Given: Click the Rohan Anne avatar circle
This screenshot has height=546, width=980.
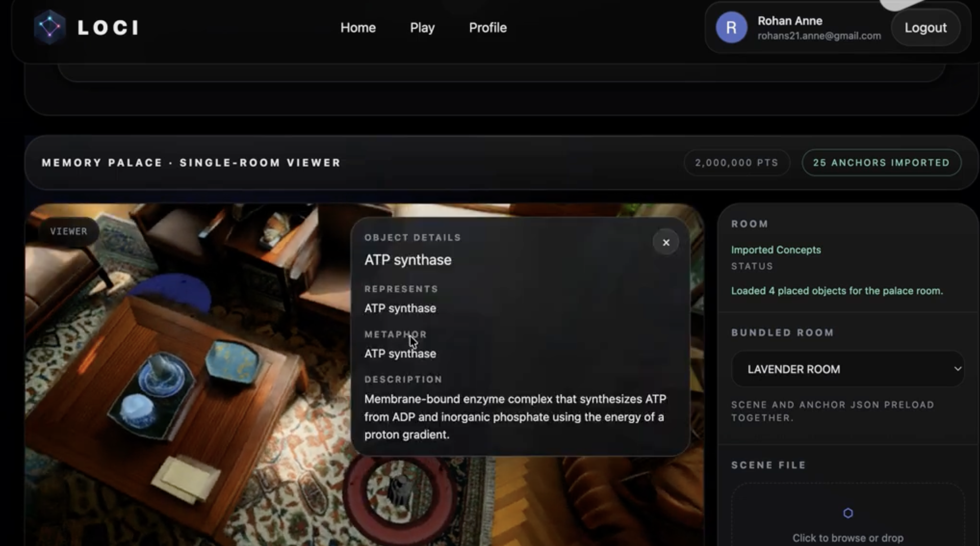Looking at the screenshot, I should tap(731, 27).
